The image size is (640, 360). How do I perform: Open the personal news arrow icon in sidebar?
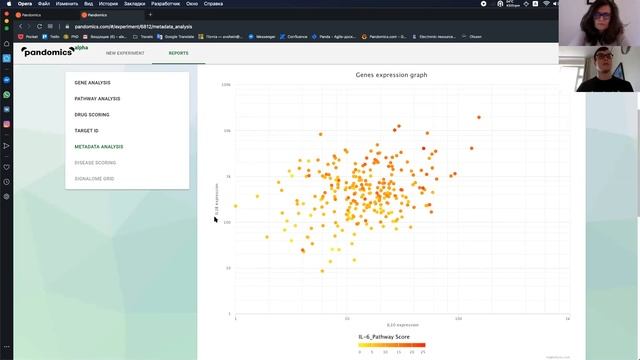coord(7,146)
